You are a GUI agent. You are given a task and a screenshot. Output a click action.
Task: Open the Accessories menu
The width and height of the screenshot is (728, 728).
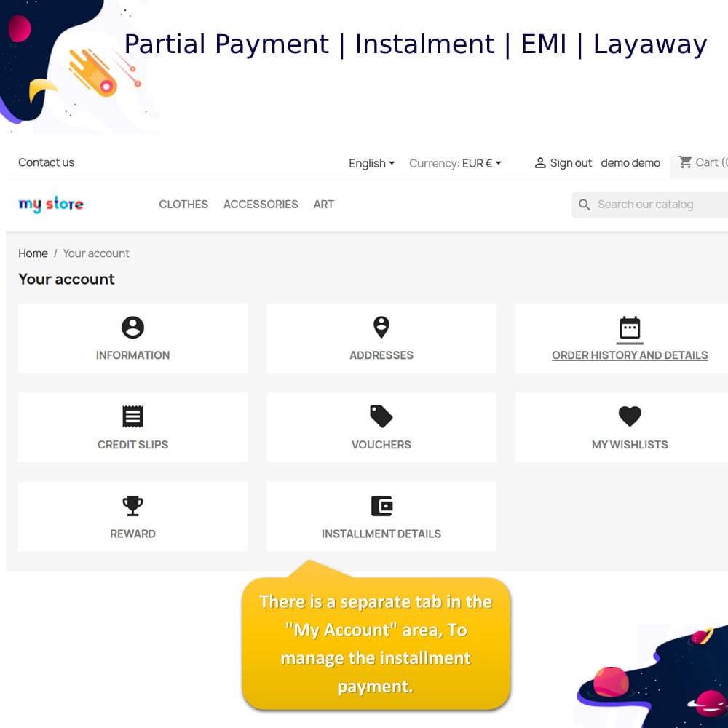coord(261,205)
